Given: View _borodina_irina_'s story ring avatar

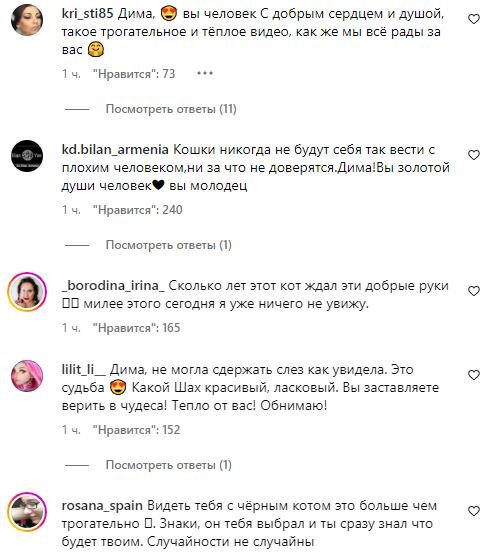Looking at the screenshot, I should click(x=27, y=292).
